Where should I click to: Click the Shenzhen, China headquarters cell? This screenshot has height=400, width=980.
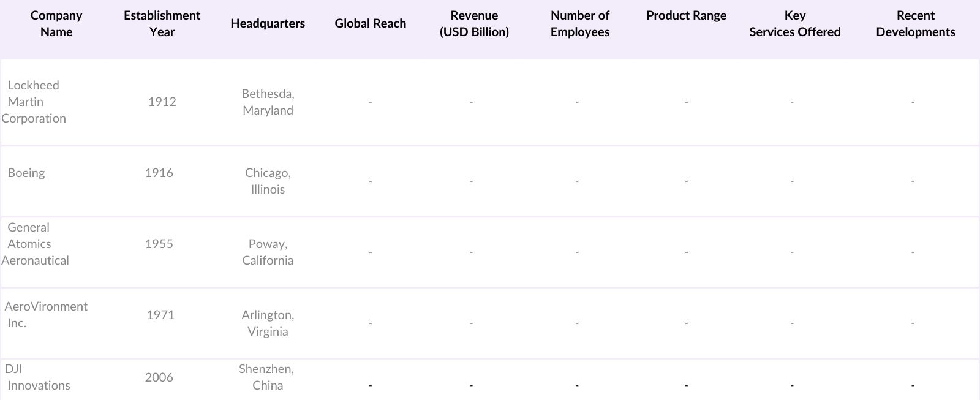267,377
